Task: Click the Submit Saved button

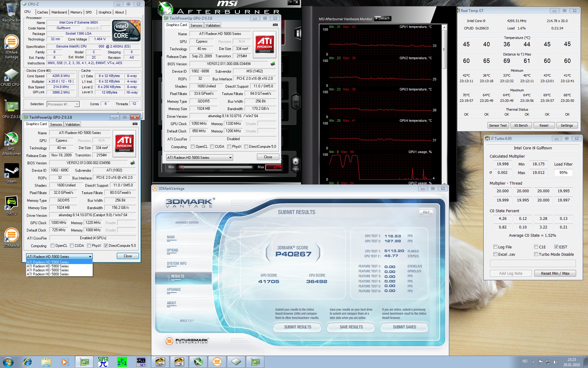Action: pyautogui.click(x=404, y=327)
